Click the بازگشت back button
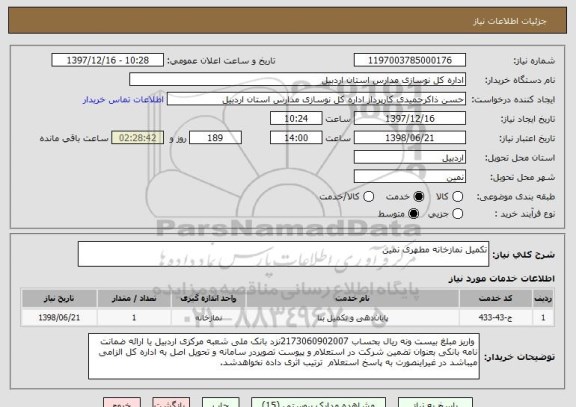The width and height of the screenshot is (576, 407). [x=171, y=402]
